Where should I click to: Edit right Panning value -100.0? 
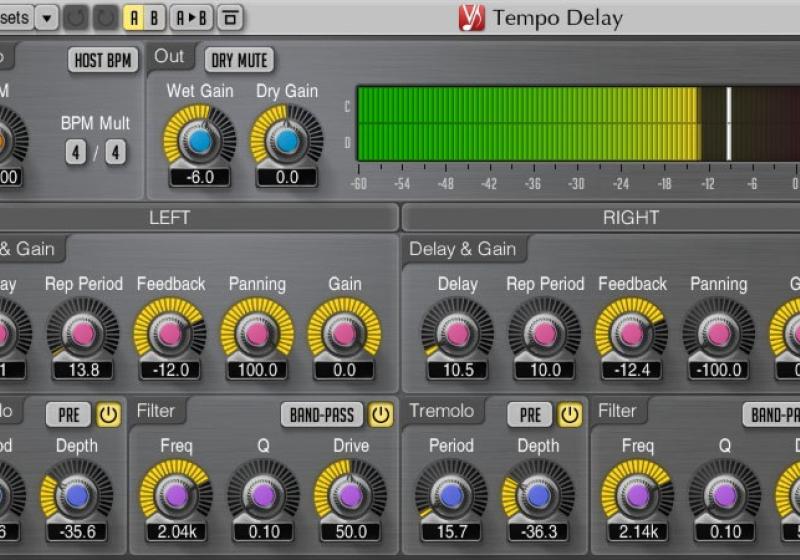(x=718, y=370)
